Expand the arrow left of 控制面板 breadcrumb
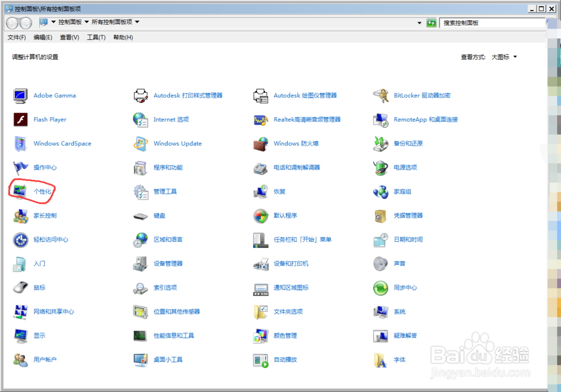This screenshot has height=392, width=561. pyautogui.click(x=54, y=22)
